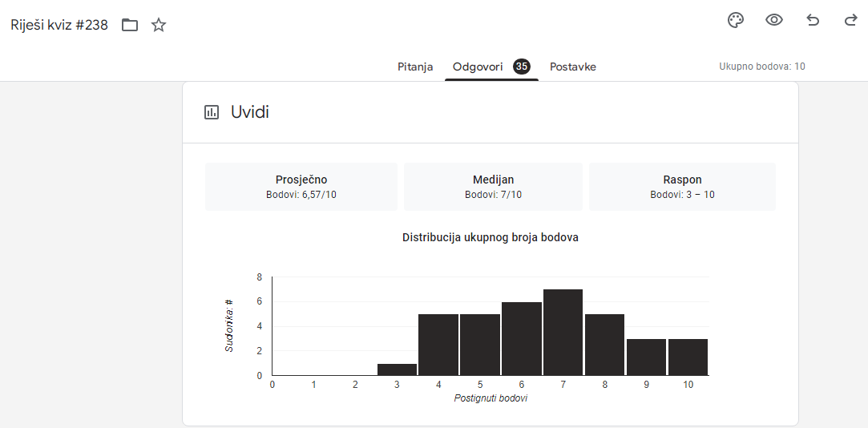Star the form Riješi kviz #238

(x=159, y=25)
